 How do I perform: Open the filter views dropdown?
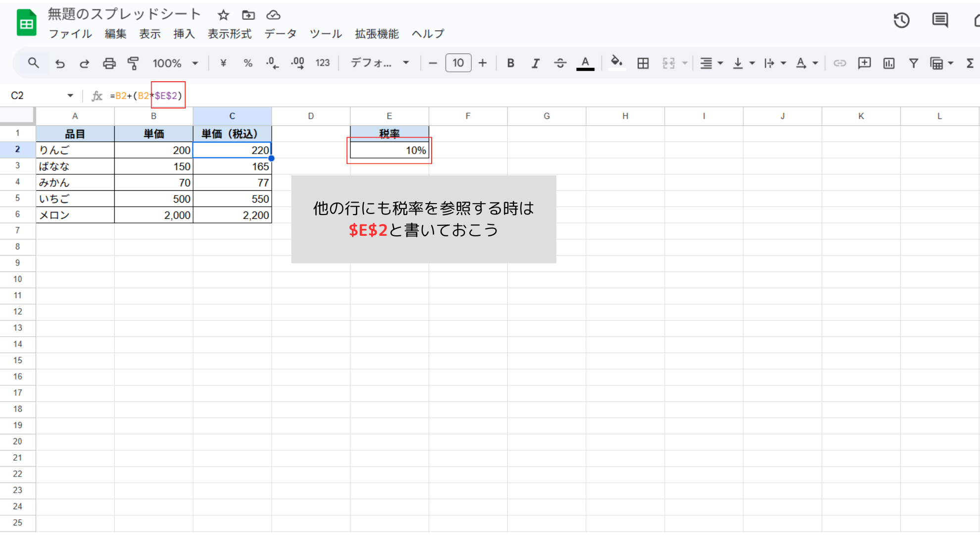tap(941, 63)
